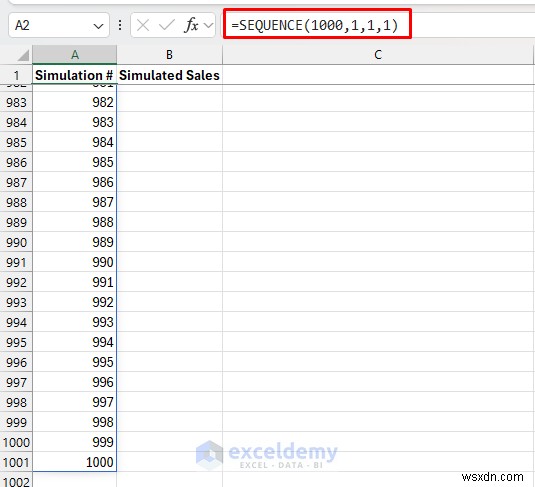Click cell containing value 985

[75, 162]
